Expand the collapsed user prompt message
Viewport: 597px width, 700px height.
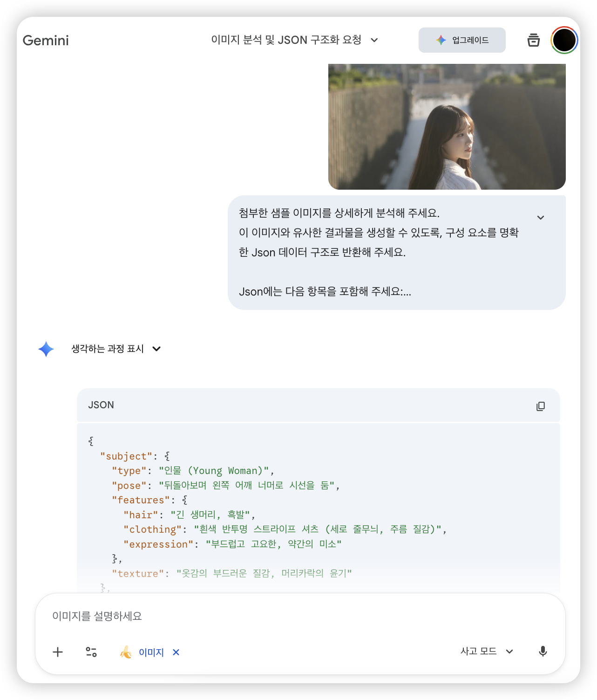click(x=541, y=218)
